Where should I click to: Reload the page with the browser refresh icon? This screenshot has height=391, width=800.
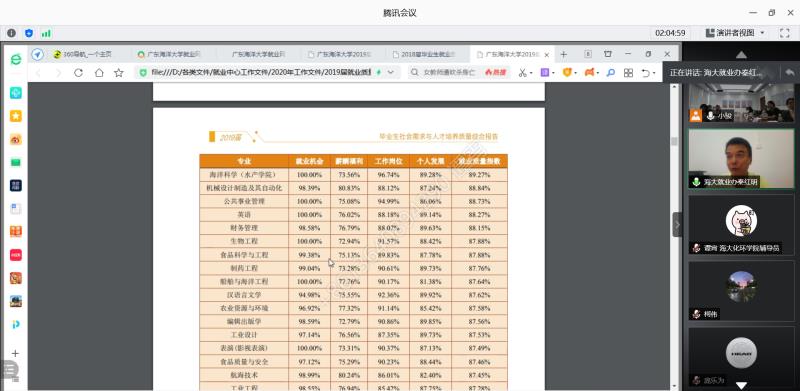click(79, 73)
